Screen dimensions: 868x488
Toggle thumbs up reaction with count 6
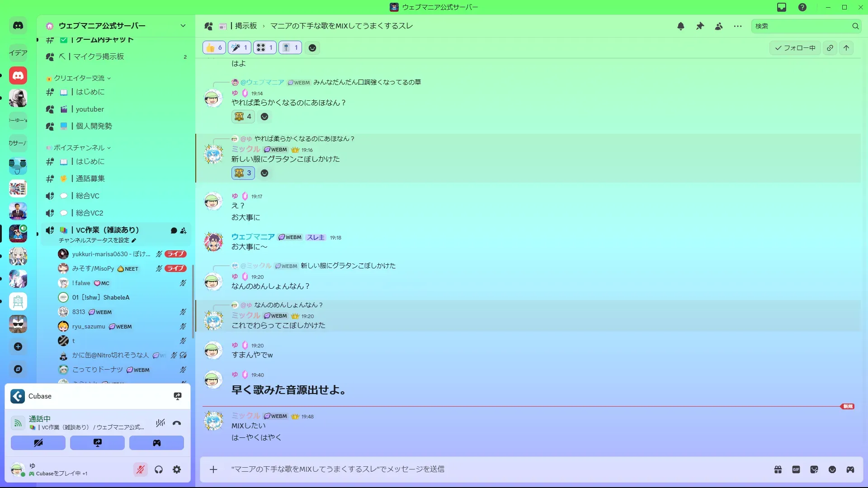214,47
